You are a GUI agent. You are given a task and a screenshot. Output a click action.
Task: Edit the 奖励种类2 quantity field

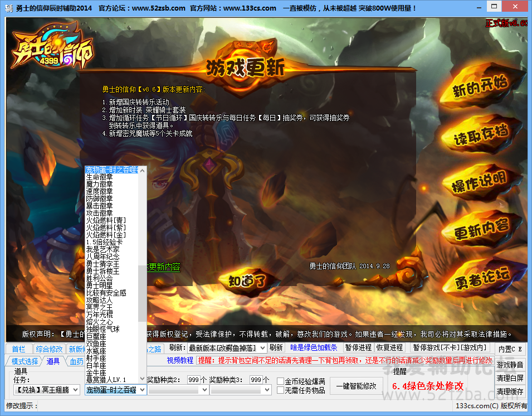tap(193, 380)
